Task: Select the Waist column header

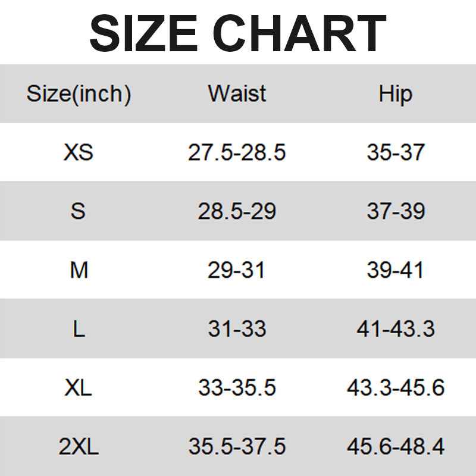Action: click(237, 94)
